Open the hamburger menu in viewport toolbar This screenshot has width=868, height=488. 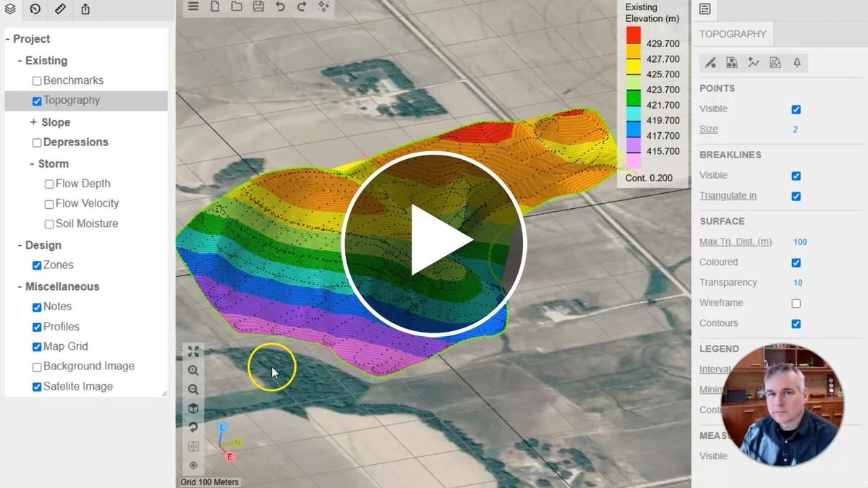pyautogui.click(x=193, y=7)
